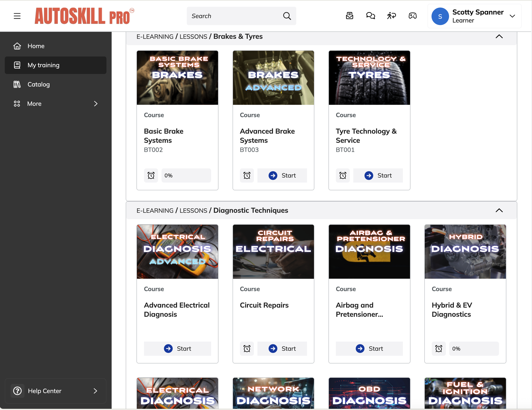Open the Tyres Technology & Service thumbnail
This screenshot has height=410, width=532.
(369, 78)
